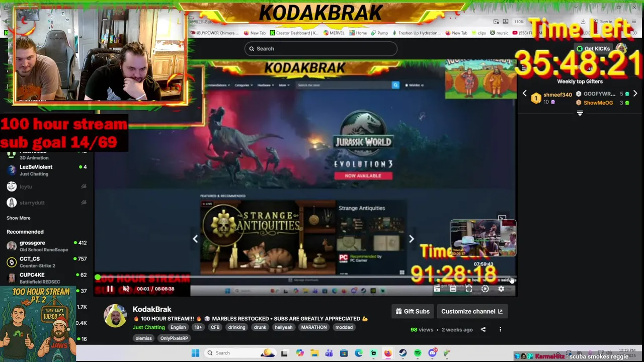Seek on the video progress bar
Screen dimensions: 644x362
305,277
